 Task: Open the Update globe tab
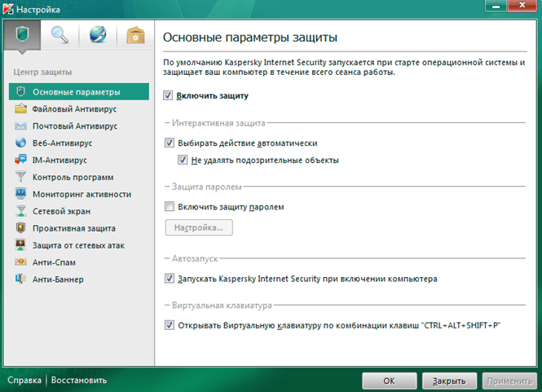pos(97,34)
